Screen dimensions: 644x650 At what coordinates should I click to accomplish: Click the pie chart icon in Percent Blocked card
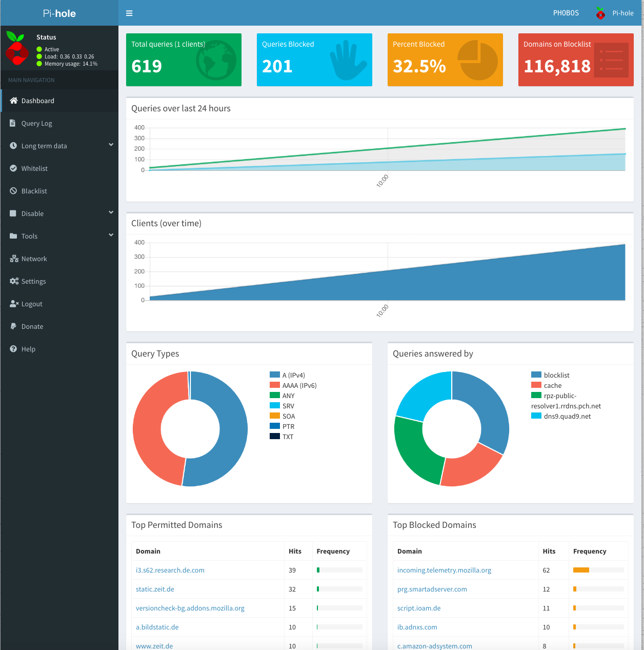477,61
